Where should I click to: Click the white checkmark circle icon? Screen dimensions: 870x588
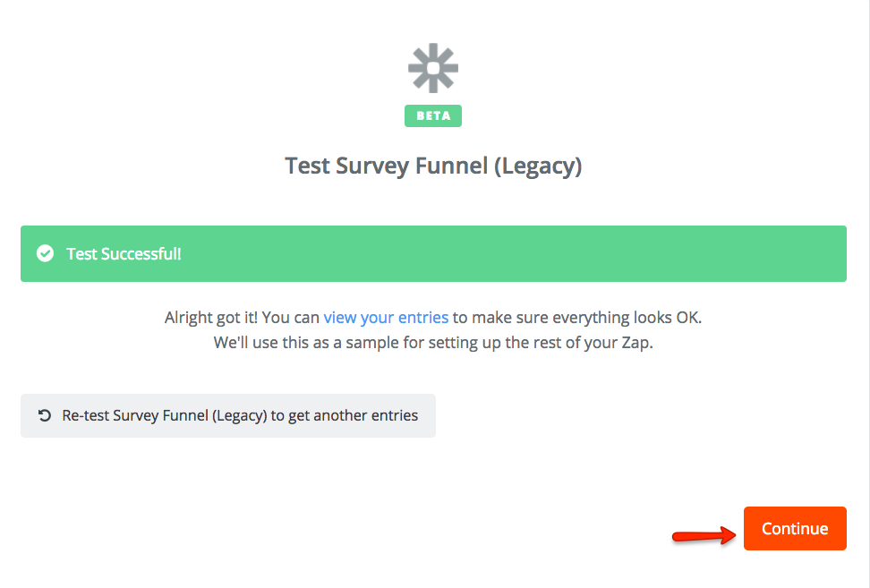click(x=45, y=254)
